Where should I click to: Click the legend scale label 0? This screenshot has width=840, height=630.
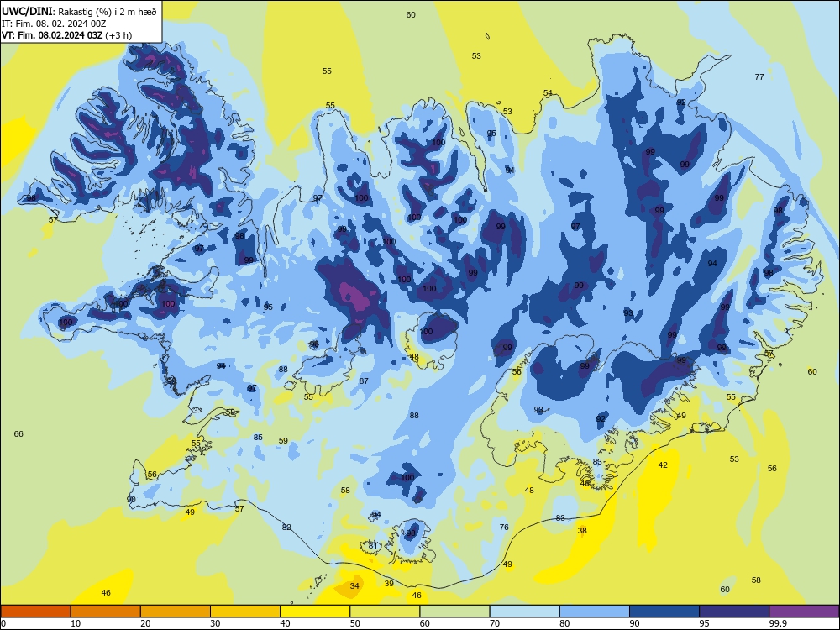[x=3, y=623]
